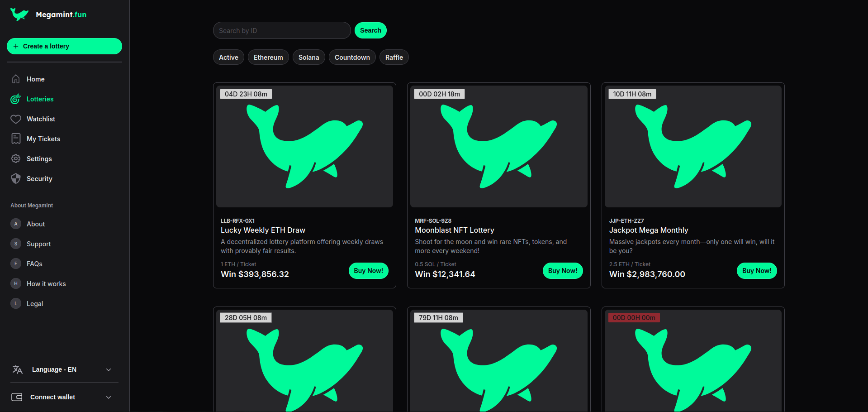Click the Search by ID input field

pyautogui.click(x=281, y=31)
